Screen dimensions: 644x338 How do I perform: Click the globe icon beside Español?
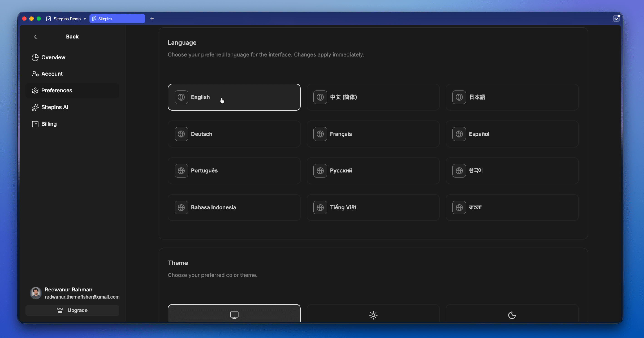[459, 134]
